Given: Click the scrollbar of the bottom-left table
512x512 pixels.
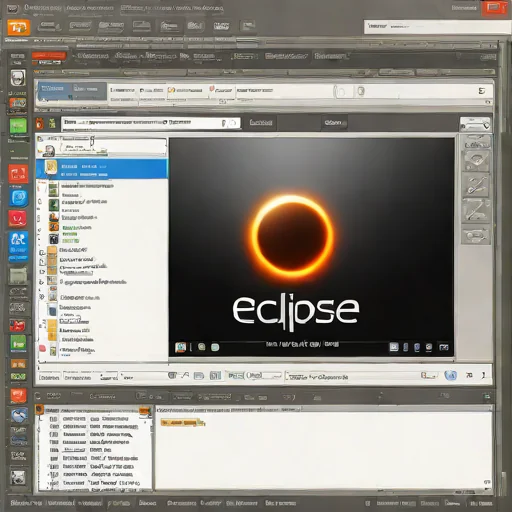Looking at the screenshot, I should pyautogui.click(x=152, y=450).
